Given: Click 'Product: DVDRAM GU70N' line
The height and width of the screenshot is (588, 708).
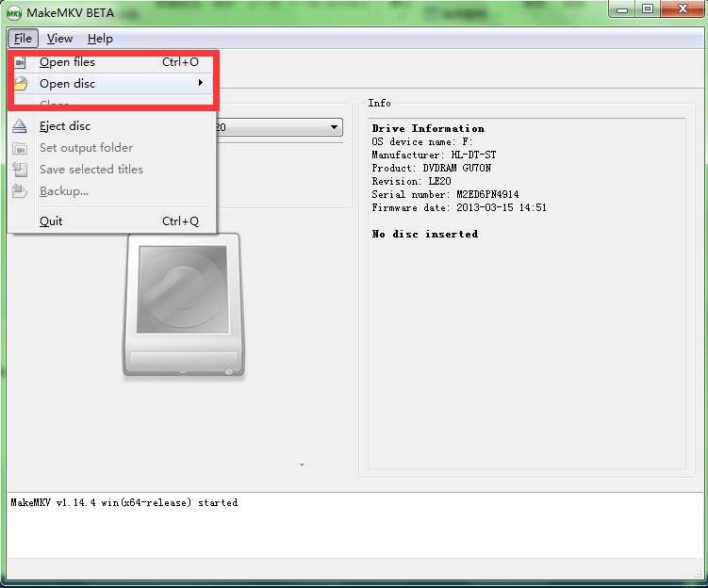Looking at the screenshot, I should [431, 168].
